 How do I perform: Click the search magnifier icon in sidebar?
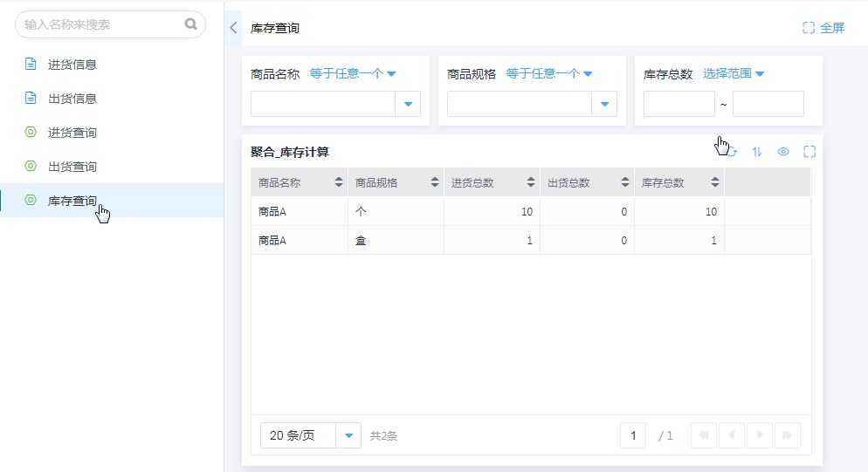[x=190, y=24]
